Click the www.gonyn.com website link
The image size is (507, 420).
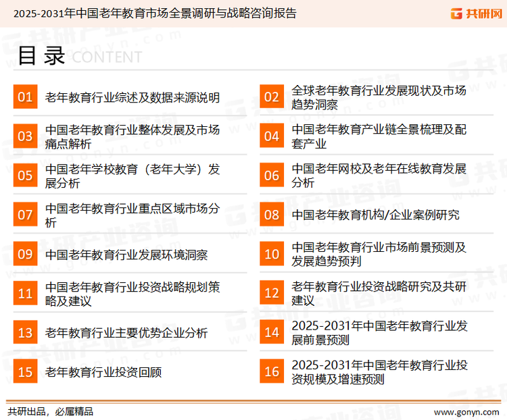click(466, 411)
